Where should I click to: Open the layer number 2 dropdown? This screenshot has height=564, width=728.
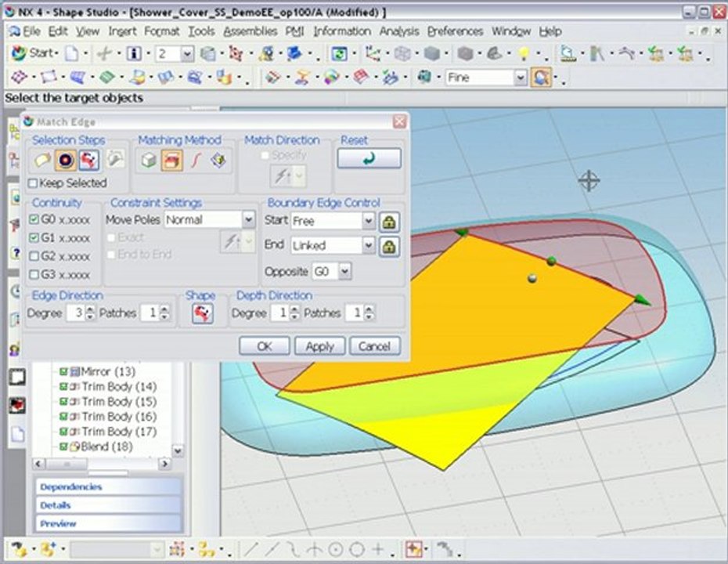pyautogui.click(x=186, y=54)
